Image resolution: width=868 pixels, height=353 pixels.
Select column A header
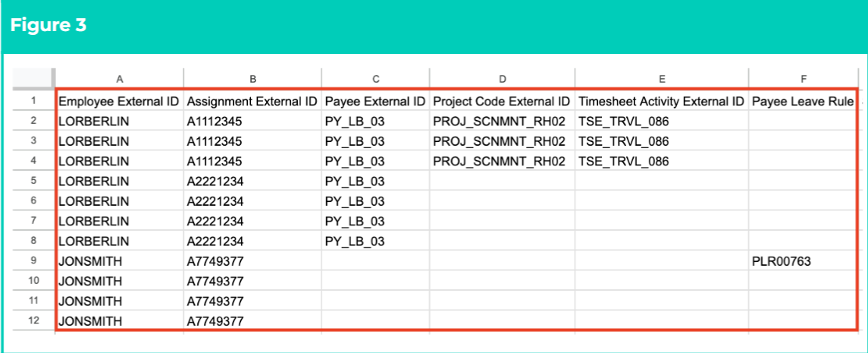tap(119, 79)
